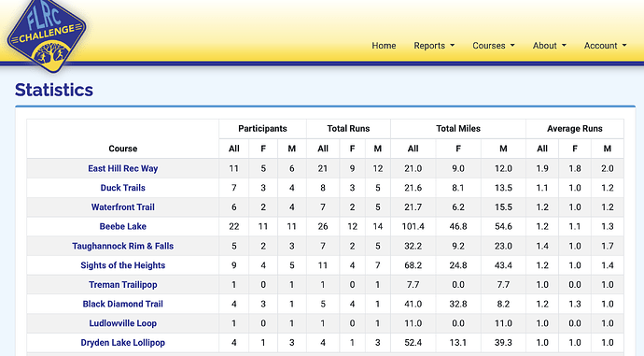Select Beebe Lake participants count 22
644x356 pixels.
tap(233, 226)
